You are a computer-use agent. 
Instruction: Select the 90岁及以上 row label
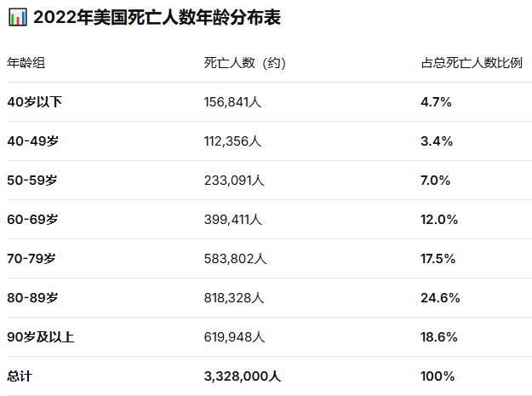40,337
